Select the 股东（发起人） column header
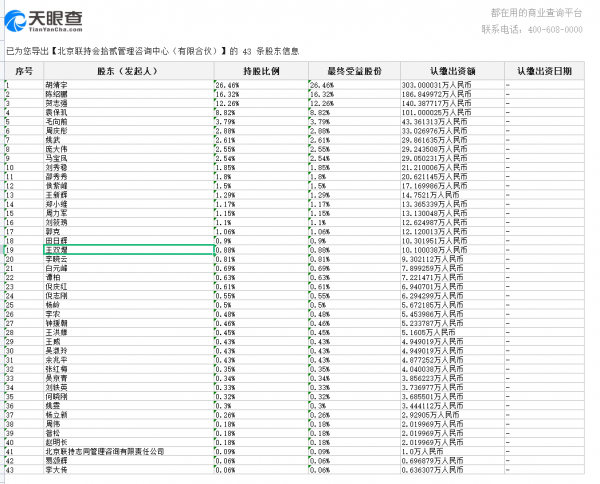The height and width of the screenshot is (484, 600). 128,71
